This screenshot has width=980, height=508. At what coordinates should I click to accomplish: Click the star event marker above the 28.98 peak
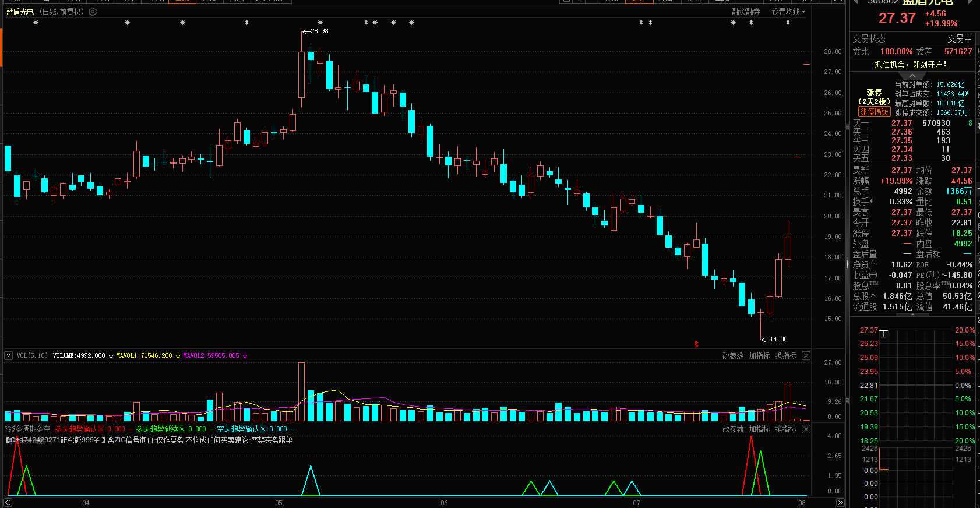320,23
